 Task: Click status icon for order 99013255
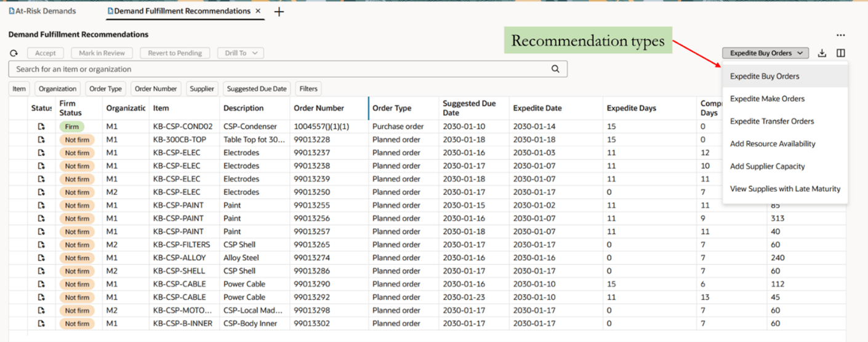coord(41,205)
